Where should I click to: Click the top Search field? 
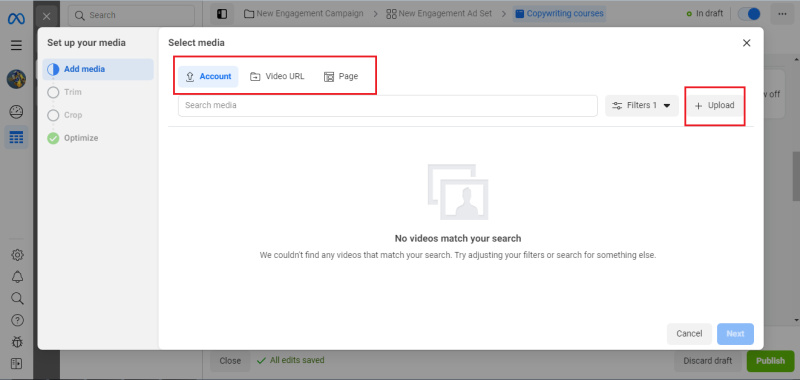[x=131, y=15]
